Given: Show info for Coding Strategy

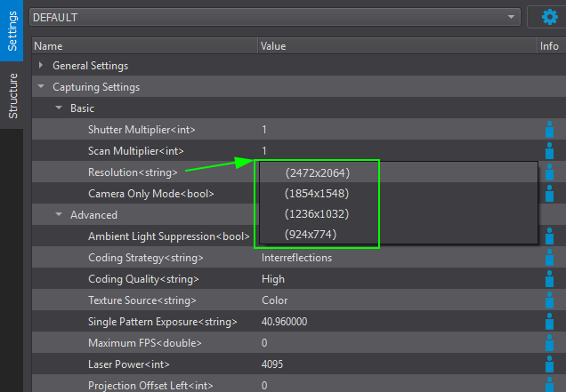Looking at the screenshot, I should 549,258.
